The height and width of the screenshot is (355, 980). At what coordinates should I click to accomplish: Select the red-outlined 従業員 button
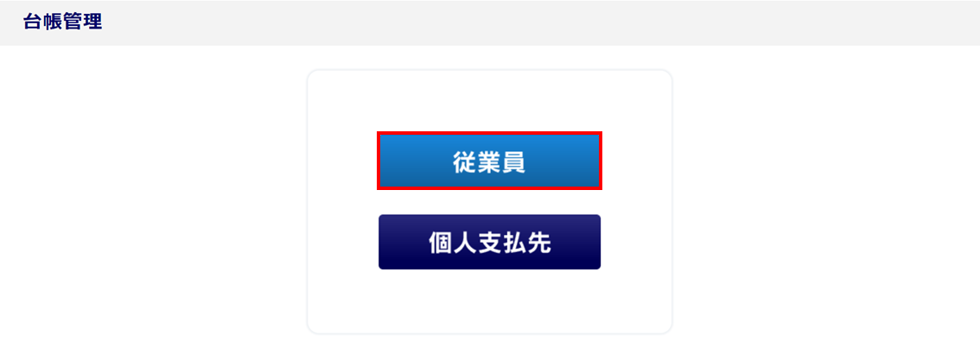click(489, 161)
